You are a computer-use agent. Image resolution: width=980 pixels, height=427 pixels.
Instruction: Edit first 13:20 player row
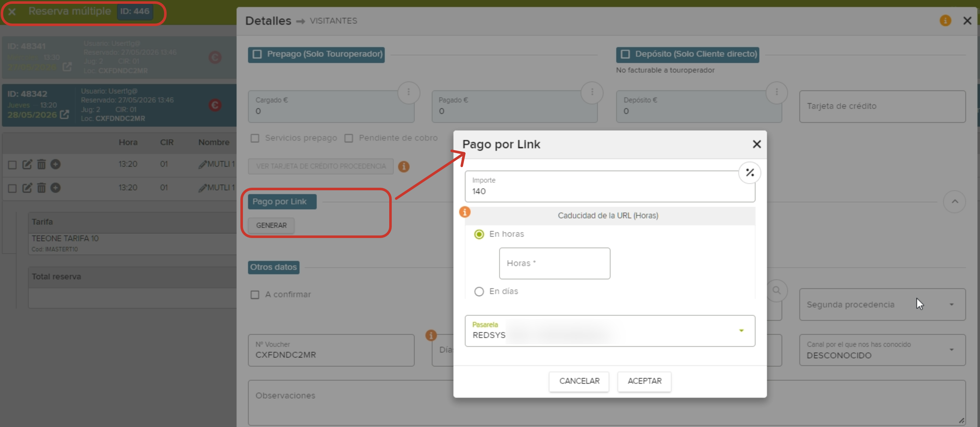tap(27, 164)
